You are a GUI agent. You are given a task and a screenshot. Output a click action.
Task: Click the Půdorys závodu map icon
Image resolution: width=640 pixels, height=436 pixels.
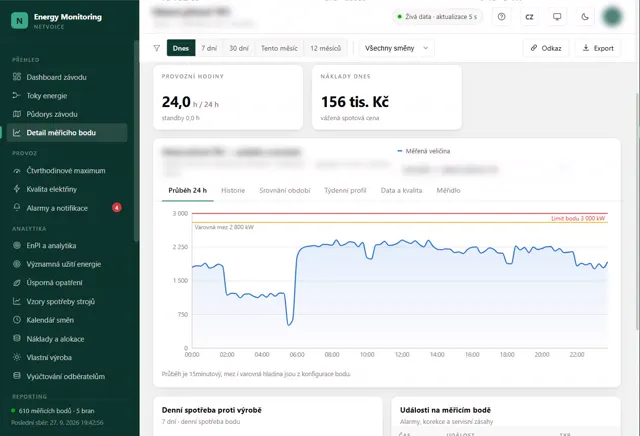17,114
